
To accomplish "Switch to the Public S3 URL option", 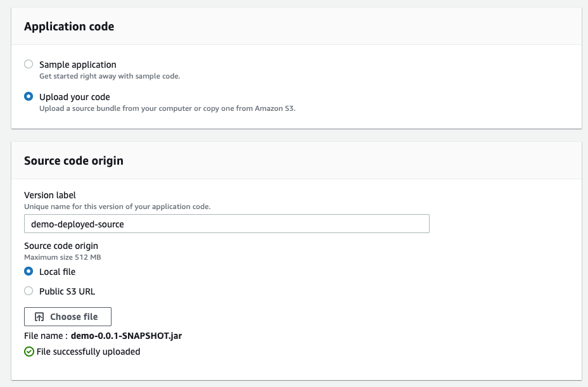I will (29, 291).
